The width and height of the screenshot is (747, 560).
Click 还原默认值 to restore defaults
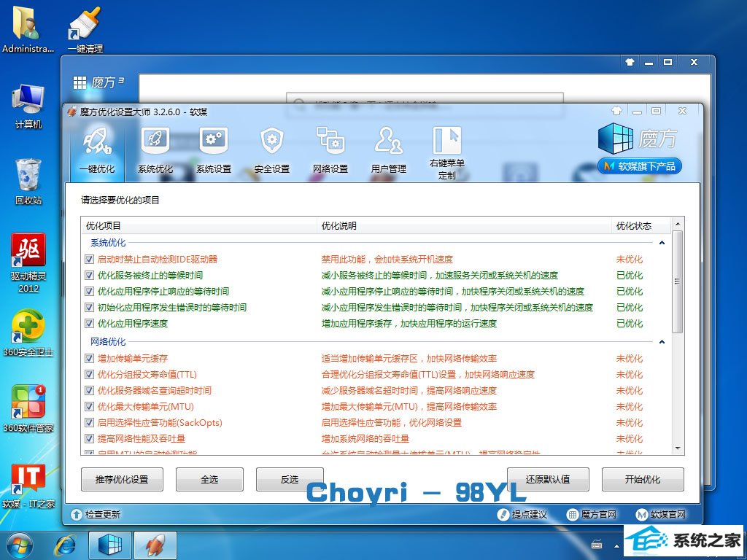coord(548,479)
